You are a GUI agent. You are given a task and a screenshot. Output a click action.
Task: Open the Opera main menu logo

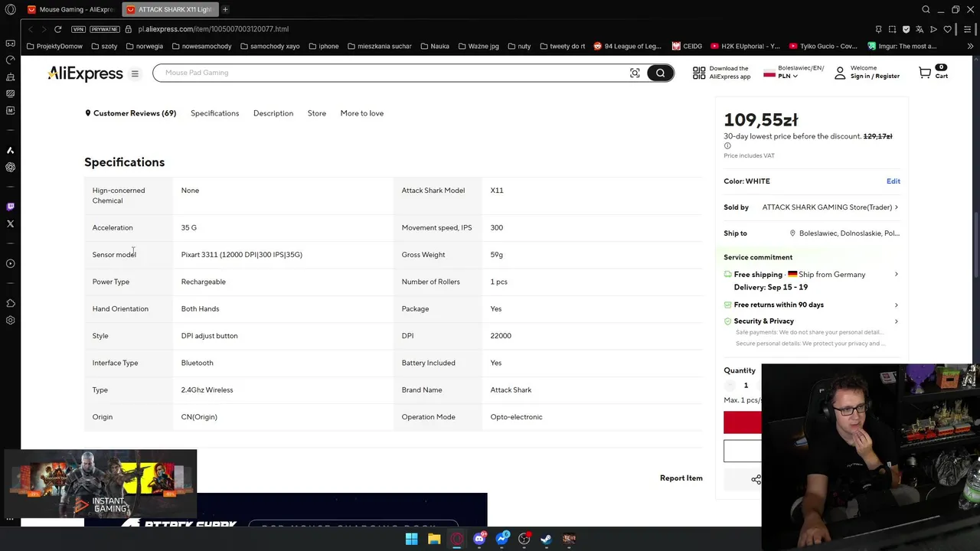10,9
